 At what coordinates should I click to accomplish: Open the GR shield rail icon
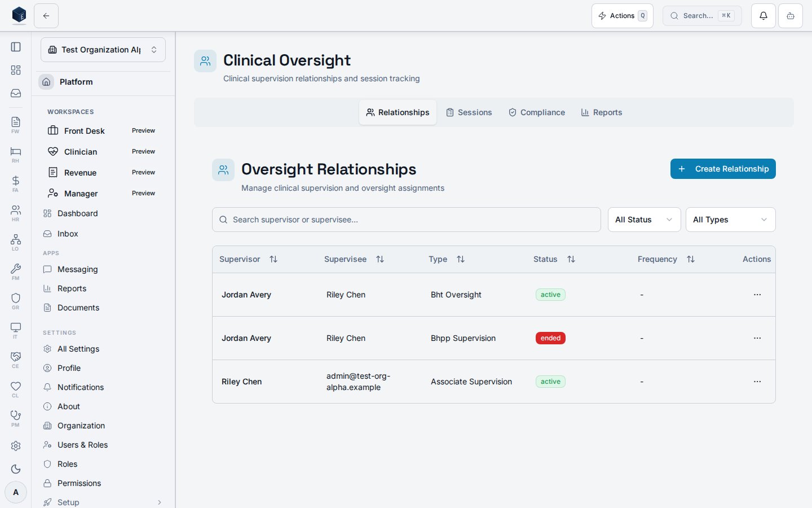16,301
